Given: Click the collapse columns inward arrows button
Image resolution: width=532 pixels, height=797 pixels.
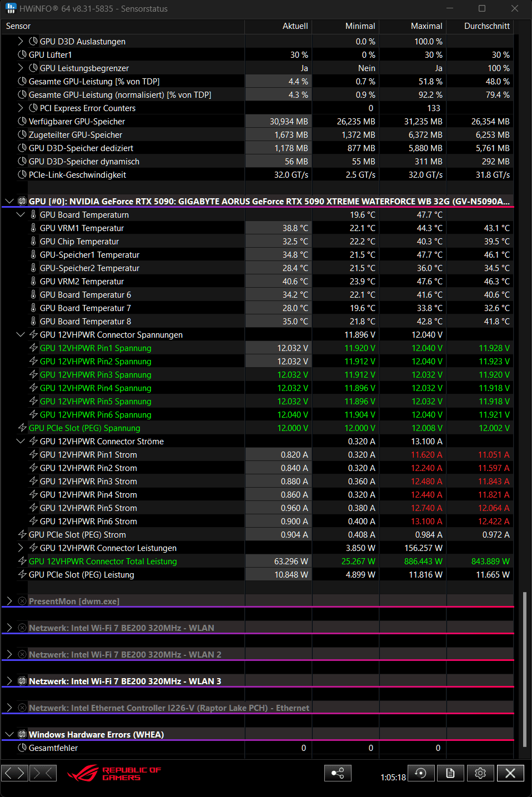Looking at the screenshot, I should 43,773.
